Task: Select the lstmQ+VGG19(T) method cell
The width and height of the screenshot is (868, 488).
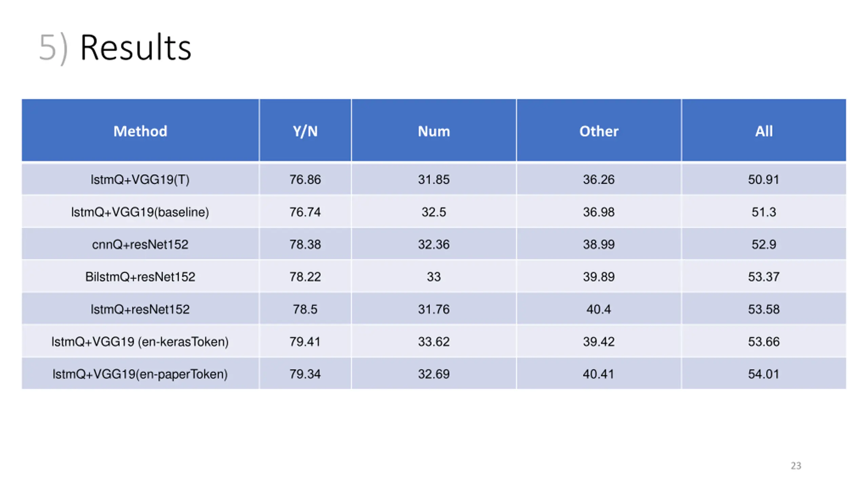Action: [140, 179]
